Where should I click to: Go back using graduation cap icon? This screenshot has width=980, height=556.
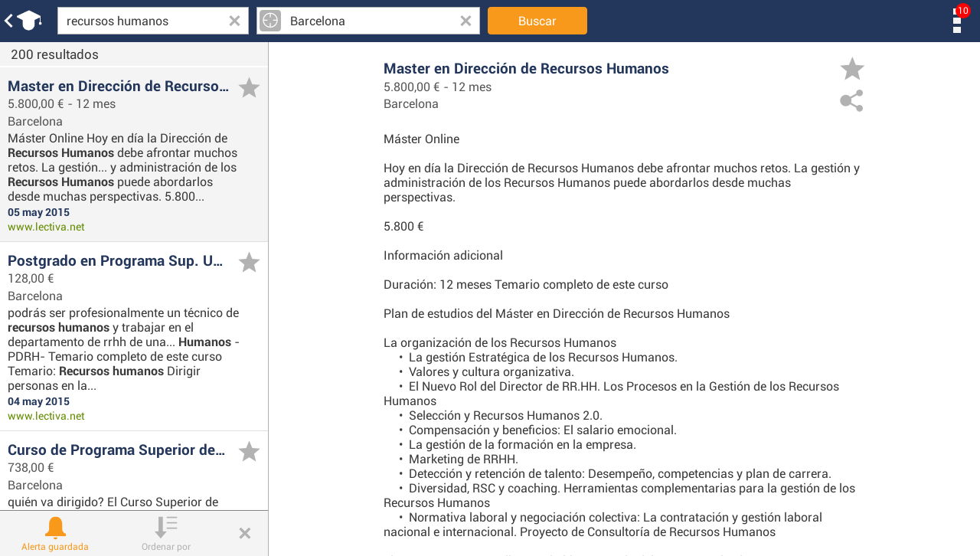click(x=23, y=21)
